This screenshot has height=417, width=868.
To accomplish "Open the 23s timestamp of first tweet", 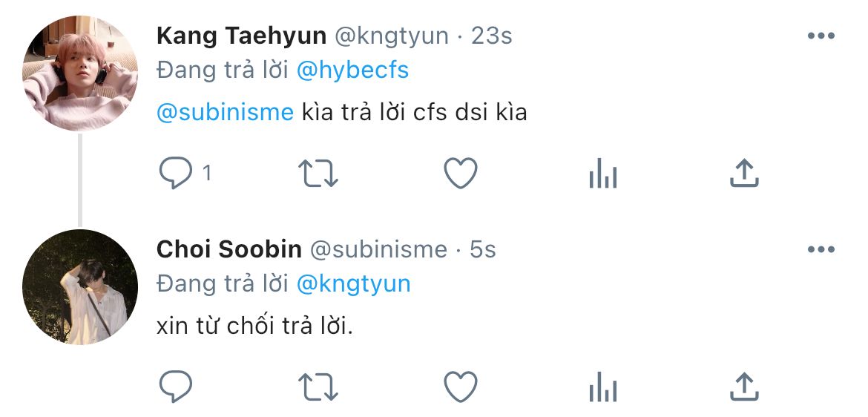I will [x=492, y=36].
